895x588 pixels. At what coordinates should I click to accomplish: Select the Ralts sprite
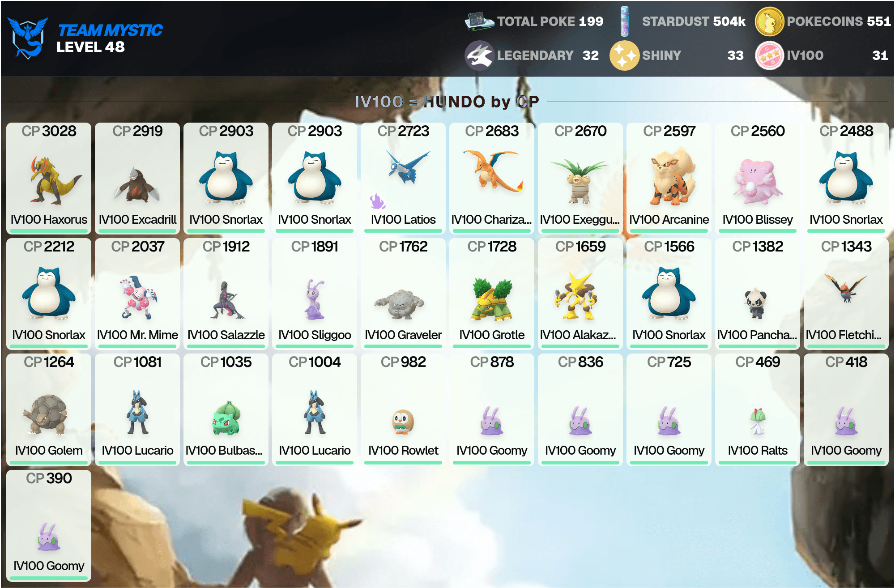757,422
